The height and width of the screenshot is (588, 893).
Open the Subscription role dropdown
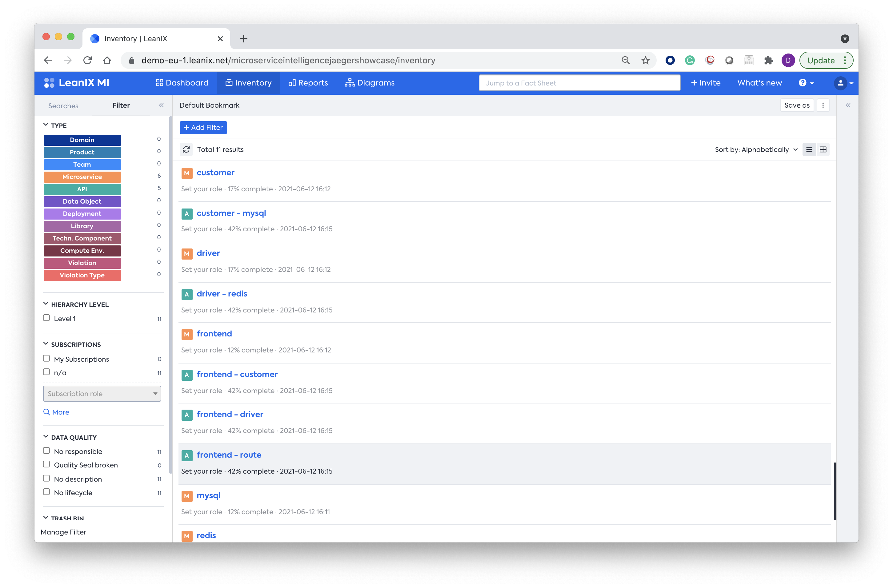pos(102,394)
